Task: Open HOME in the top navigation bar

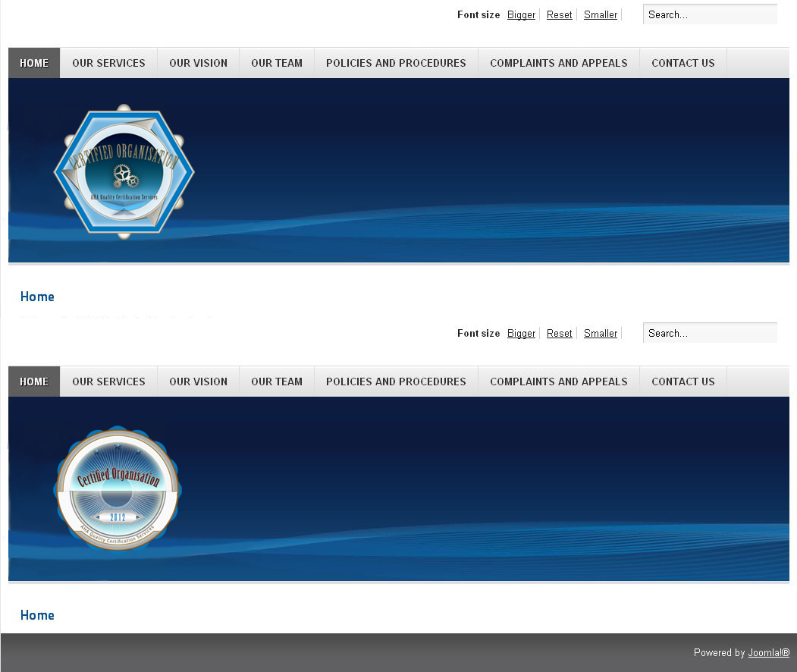Action: [x=34, y=63]
